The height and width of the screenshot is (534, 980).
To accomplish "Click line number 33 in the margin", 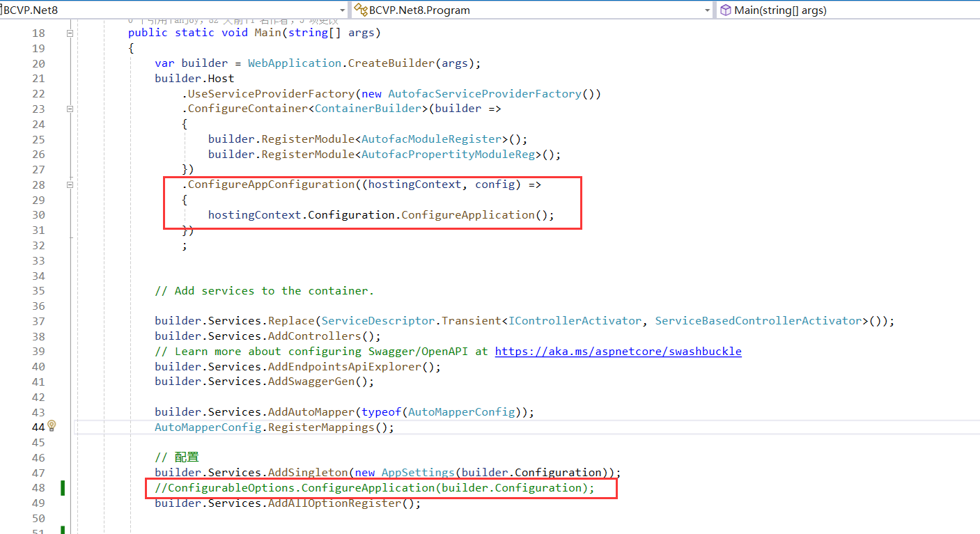I will point(38,260).
